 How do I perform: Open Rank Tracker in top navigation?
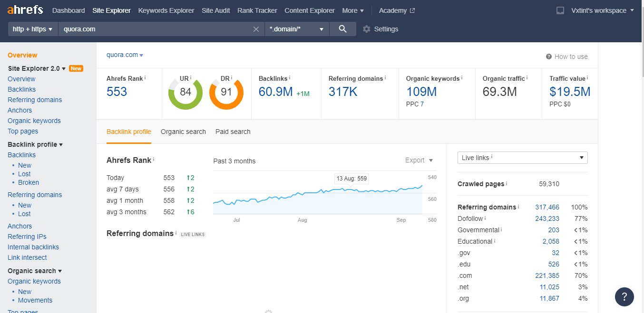tap(257, 10)
